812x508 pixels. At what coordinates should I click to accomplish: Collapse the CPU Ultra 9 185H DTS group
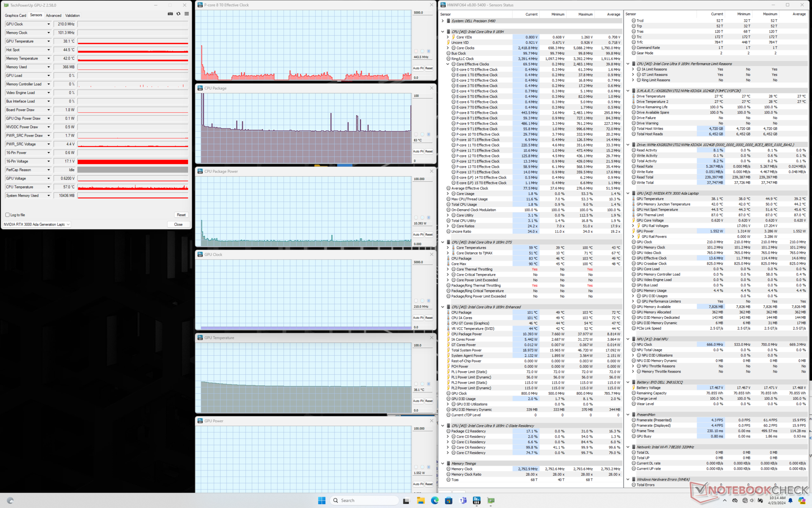(x=443, y=243)
